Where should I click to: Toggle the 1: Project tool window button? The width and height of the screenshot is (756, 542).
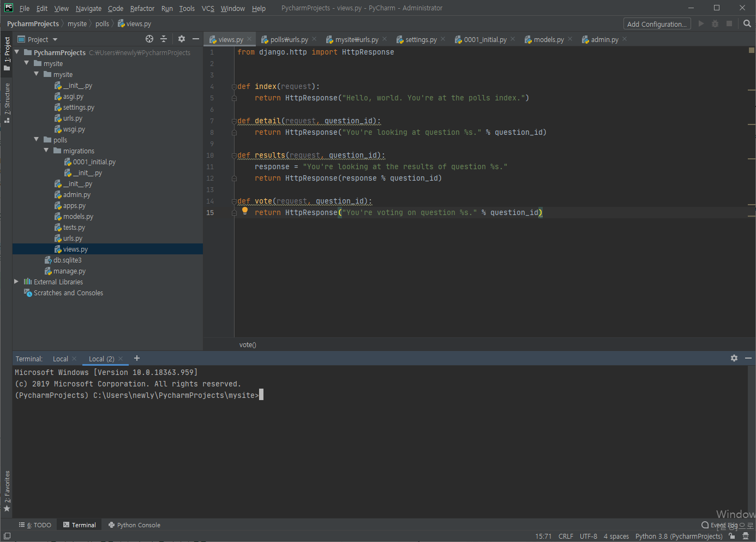[7, 53]
